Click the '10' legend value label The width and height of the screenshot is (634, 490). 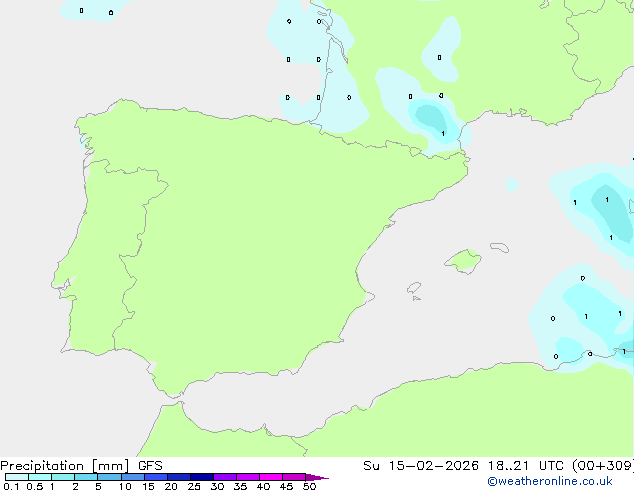pyautogui.click(x=125, y=486)
